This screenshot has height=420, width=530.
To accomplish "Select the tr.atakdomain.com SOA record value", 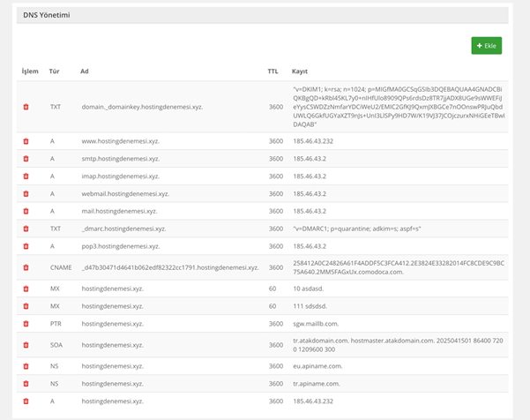I will (399, 345).
